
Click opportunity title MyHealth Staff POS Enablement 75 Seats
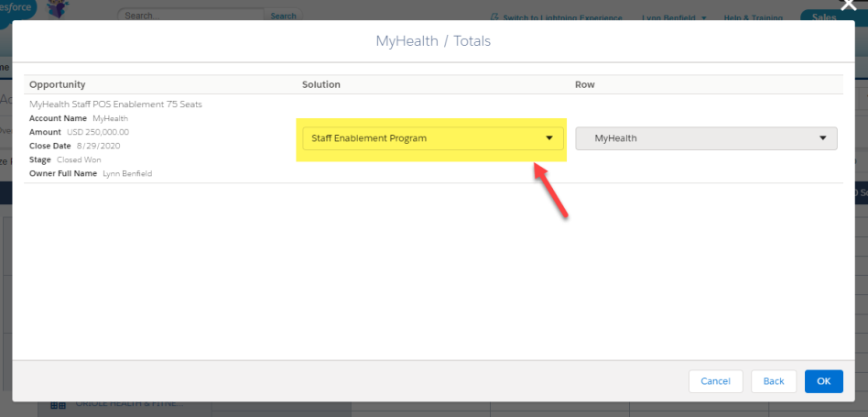tap(115, 104)
